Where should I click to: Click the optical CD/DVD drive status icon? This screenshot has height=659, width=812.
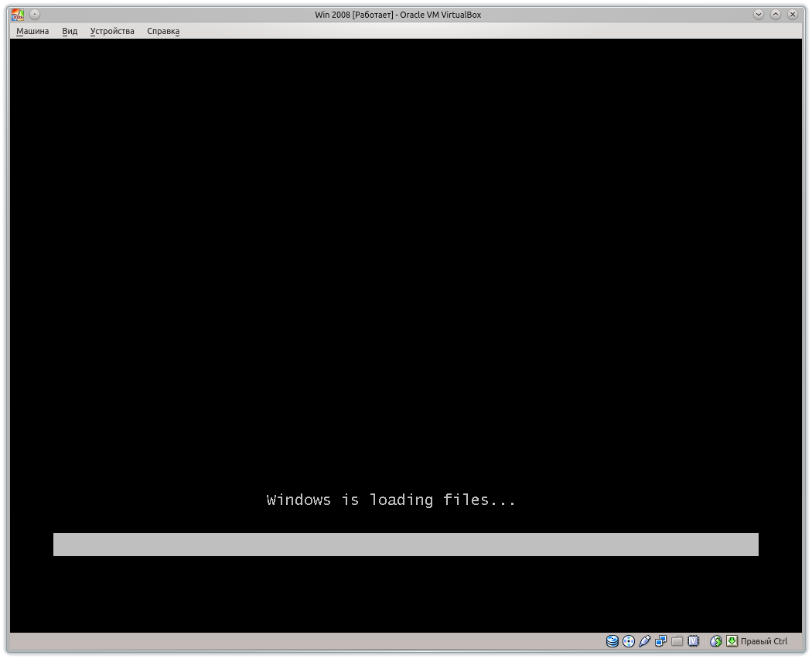click(629, 641)
